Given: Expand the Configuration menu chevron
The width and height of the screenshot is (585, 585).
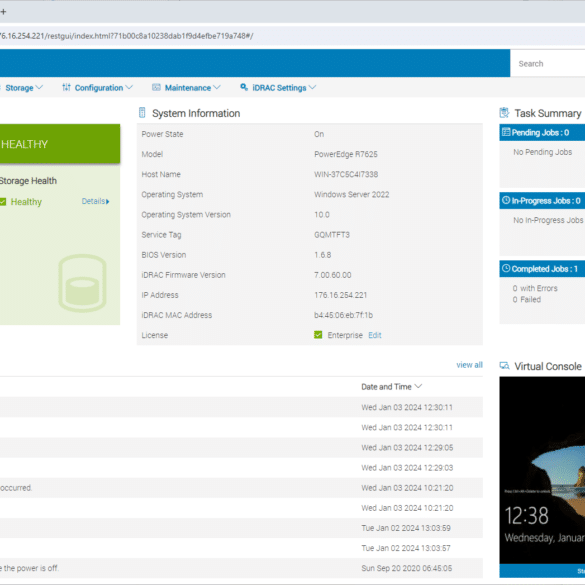Looking at the screenshot, I should tap(129, 87).
